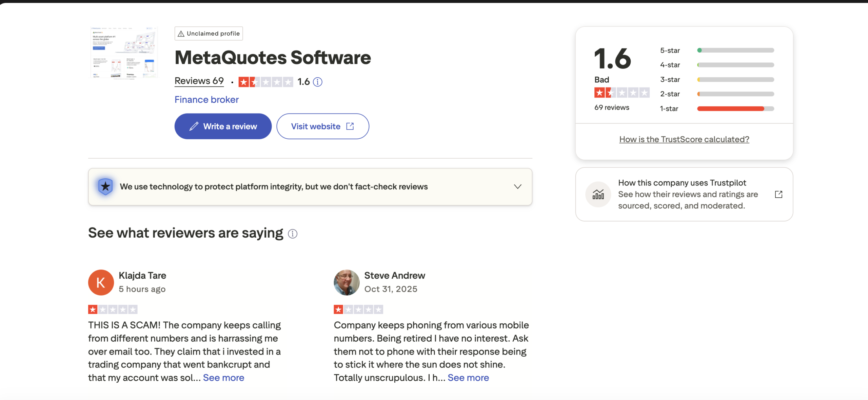Click 'See more' on Klajda Tare's review
868x400 pixels.
(x=223, y=378)
